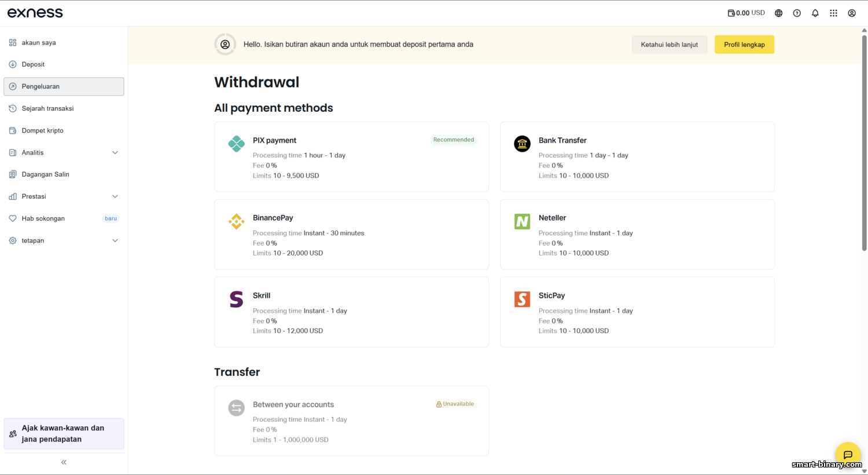Click the Exness logo

point(35,13)
